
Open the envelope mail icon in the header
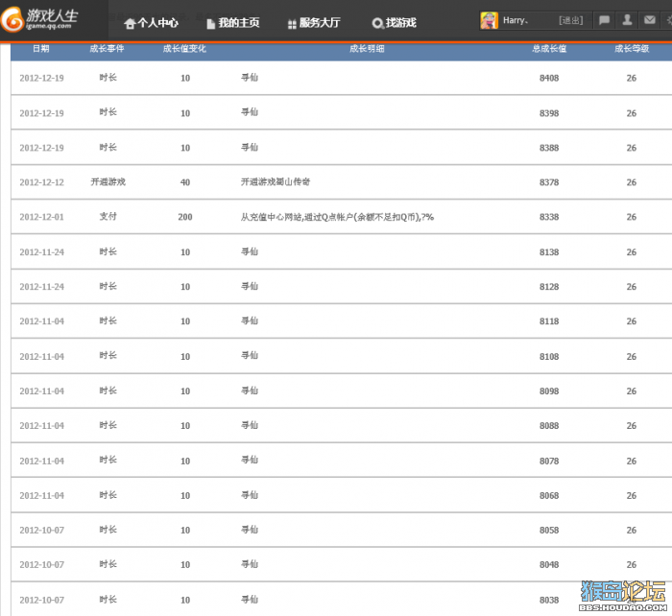point(650,20)
